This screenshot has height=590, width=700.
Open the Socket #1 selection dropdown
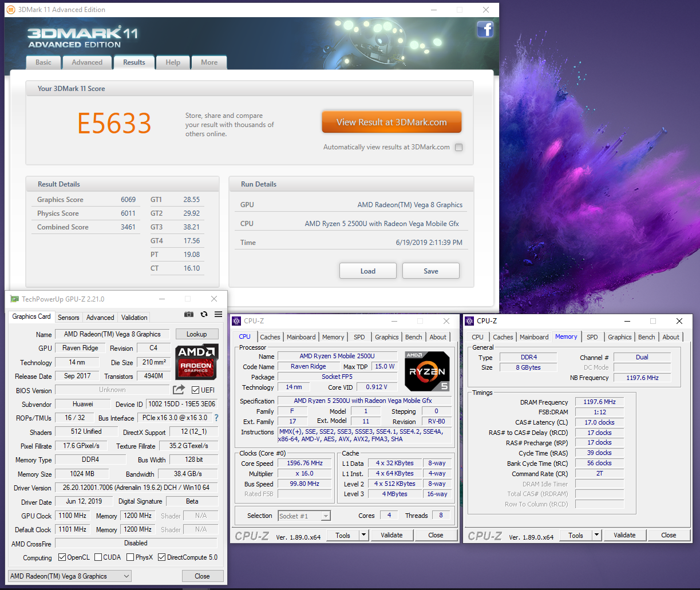[304, 516]
